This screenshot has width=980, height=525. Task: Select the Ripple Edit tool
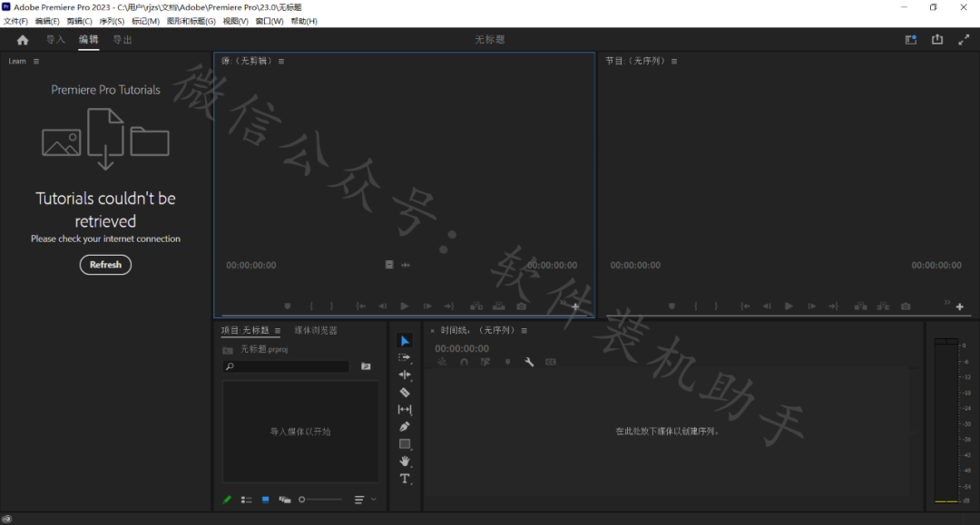coord(405,374)
